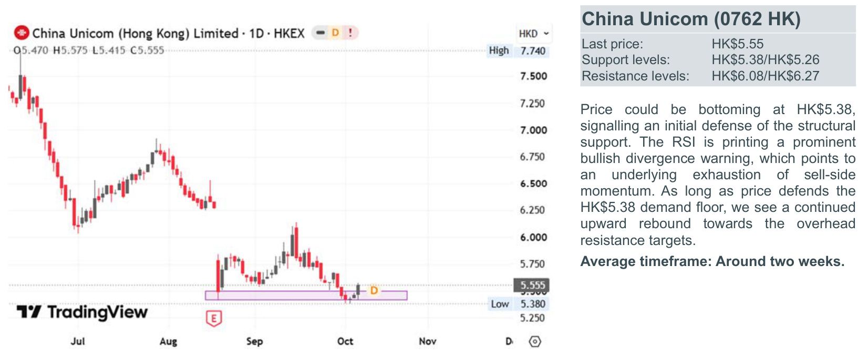The image size is (868, 357).
Task: Click the 6.000 price axis label
Action: (533, 237)
